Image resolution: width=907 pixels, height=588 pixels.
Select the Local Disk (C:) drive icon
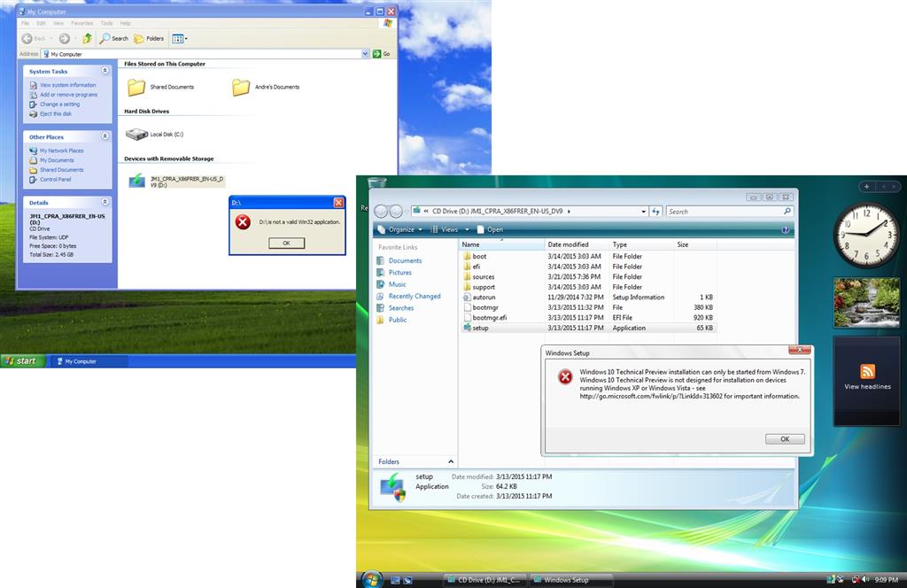137,134
